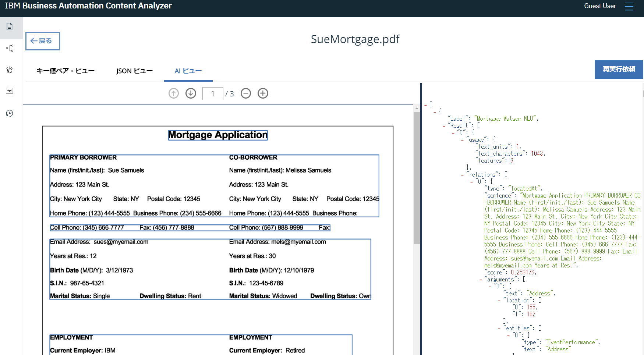
Task: Click the email mels@myemail.com
Action: pos(298,242)
